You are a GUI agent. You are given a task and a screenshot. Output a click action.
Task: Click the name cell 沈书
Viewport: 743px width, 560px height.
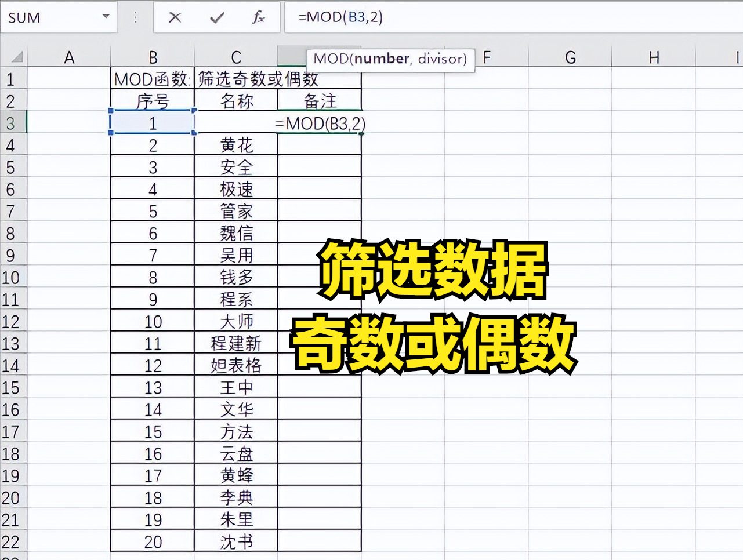pyautogui.click(x=236, y=541)
